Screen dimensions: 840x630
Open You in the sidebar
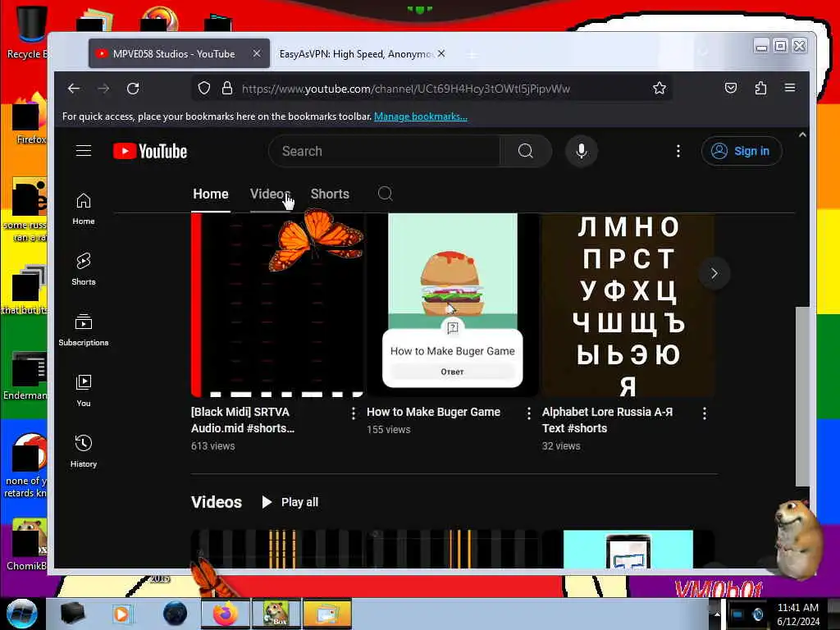84,391
